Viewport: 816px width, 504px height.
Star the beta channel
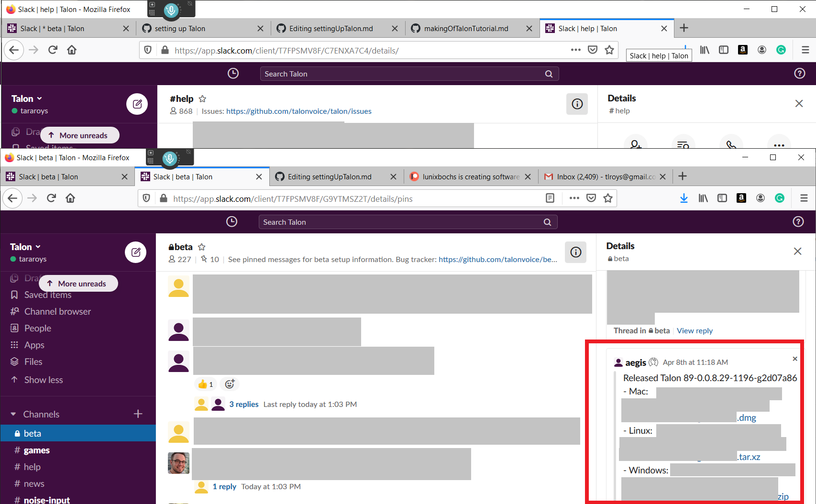(x=201, y=247)
